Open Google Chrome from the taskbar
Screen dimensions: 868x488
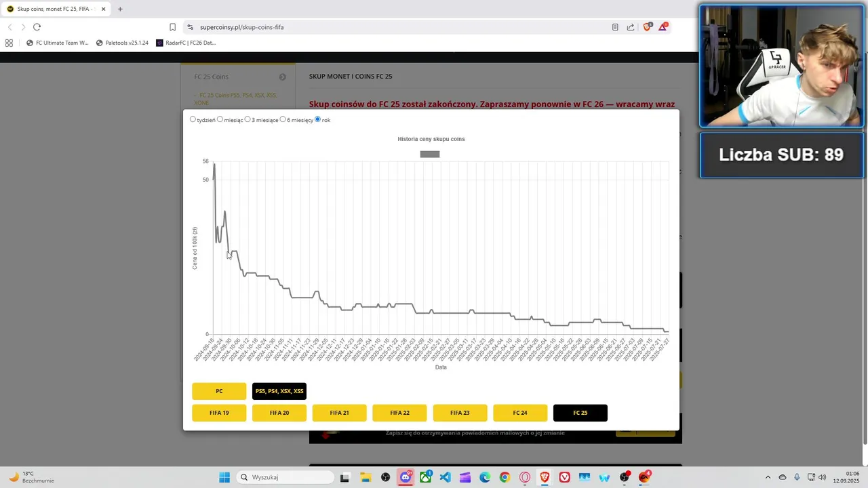(505, 477)
